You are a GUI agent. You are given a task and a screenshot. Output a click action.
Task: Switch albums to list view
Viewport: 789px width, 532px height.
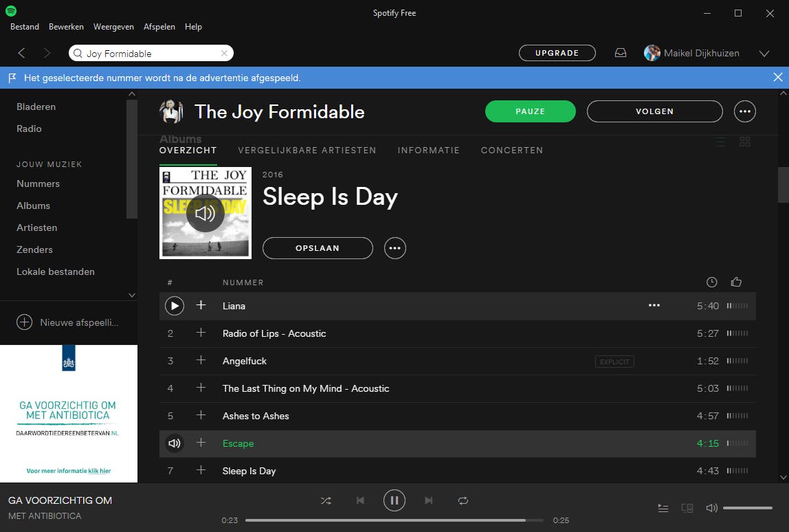point(720,142)
